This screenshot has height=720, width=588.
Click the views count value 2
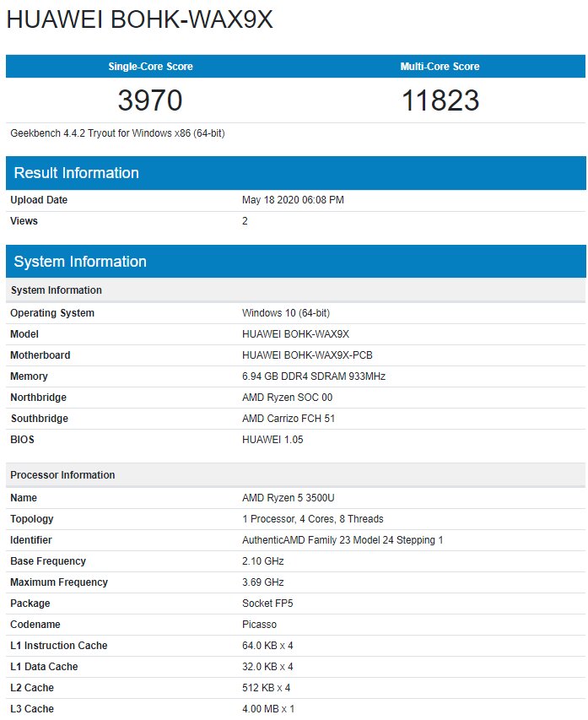click(245, 221)
